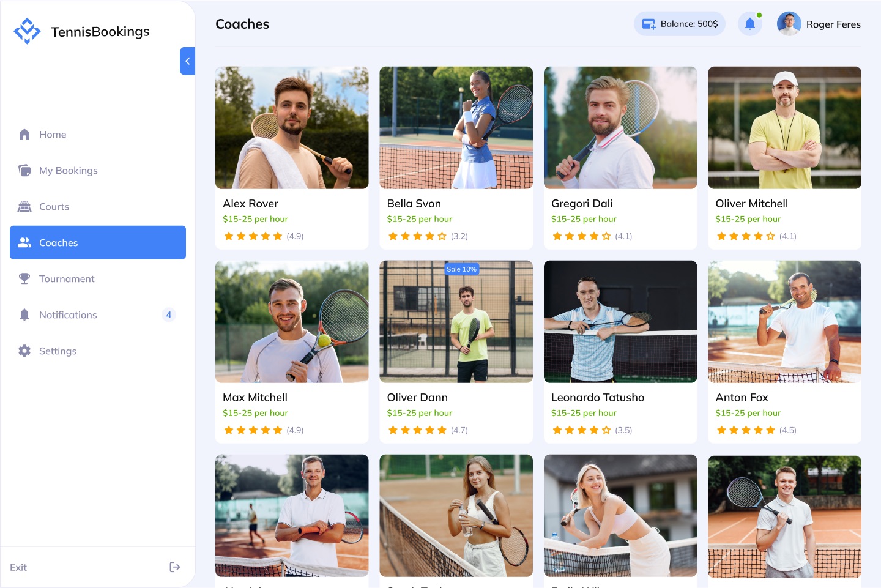Viewport: 881px width, 588px height.
Task: Click the Notifications bell icon in sidebar
Action: pyautogui.click(x=24, y=314)
